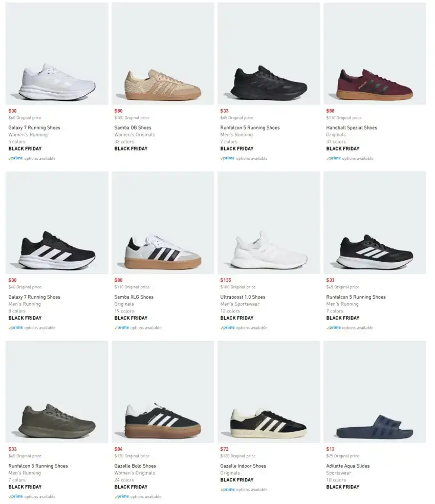Viewport: 435px width, 504px height.
Task: Click the Samba XLG Shoes product title
Action: (x=134, y=297)
